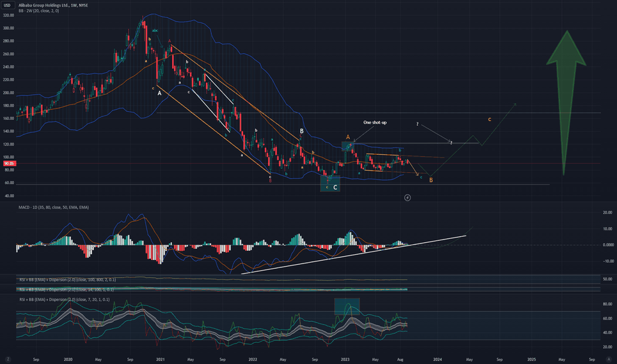
Task: Click the 200.00 price axis label
Action: [x=9, y=93]
